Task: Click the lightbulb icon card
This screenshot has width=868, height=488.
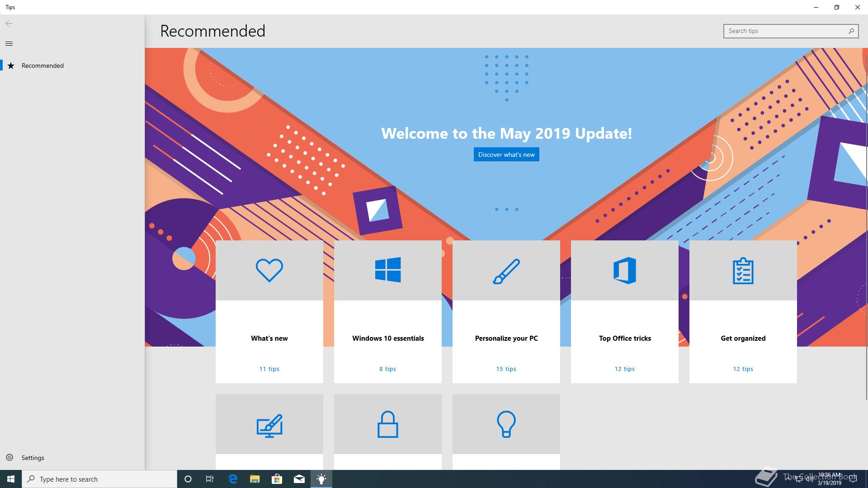Action: pyautogui.click(x=506, y=424)
